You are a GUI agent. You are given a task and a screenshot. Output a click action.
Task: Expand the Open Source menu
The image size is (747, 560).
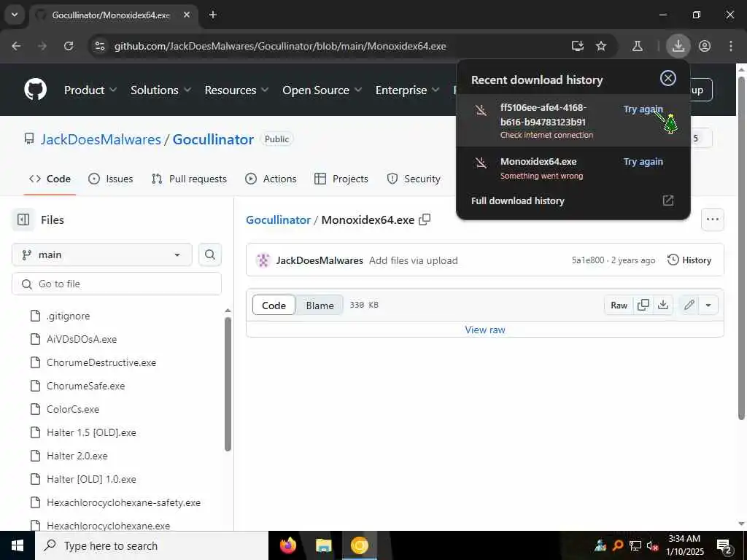[322, 90]
